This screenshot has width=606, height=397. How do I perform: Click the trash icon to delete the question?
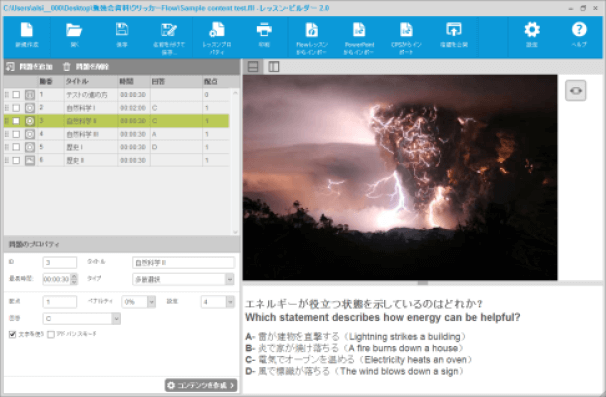pos(67,67)
